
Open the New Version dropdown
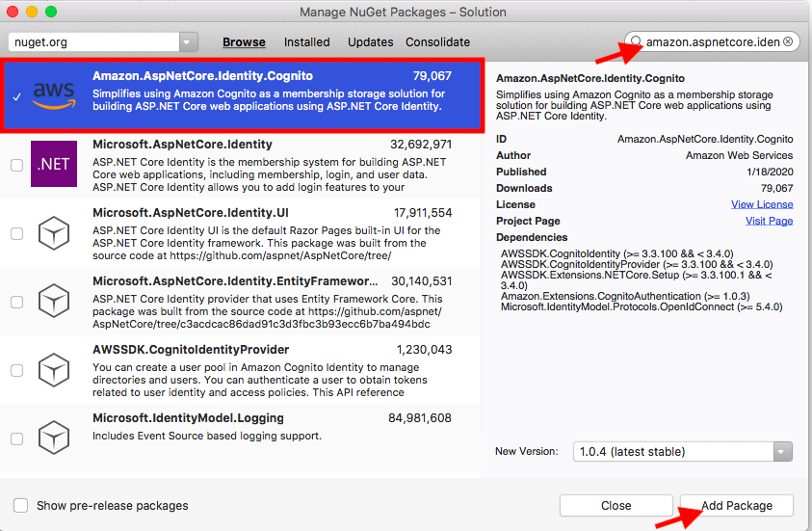click(x=782, y=452)
